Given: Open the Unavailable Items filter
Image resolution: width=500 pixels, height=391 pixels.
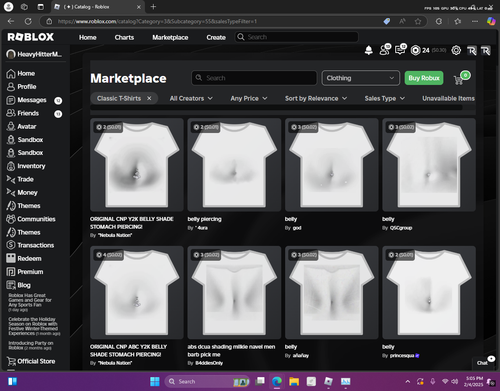Looking at the screenshot, I should pos(448,98).
